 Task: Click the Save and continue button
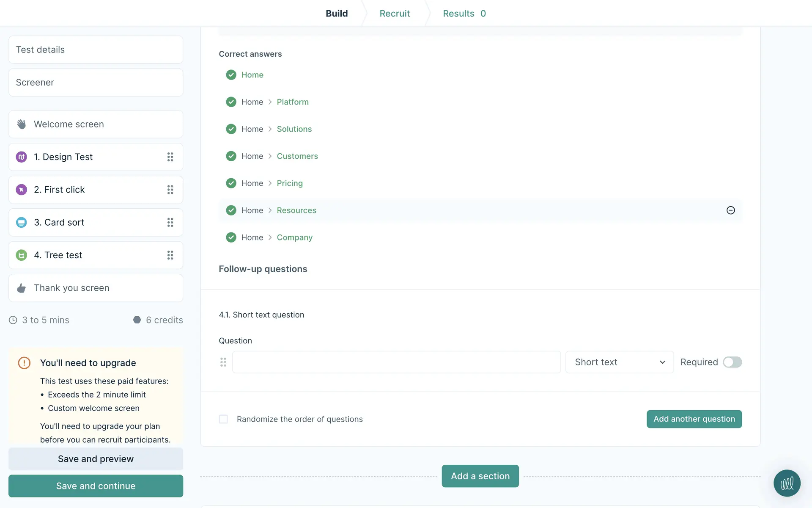coord(96,486)
